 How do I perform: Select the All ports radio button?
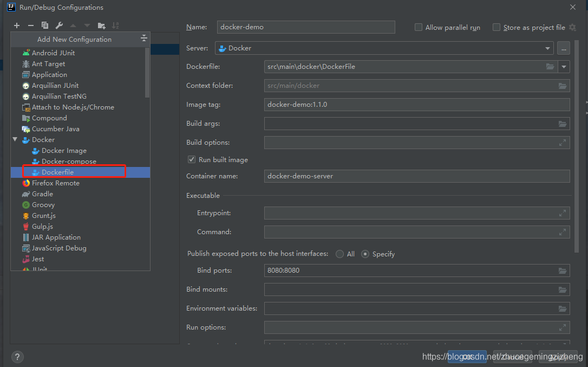tap(339, 254)
